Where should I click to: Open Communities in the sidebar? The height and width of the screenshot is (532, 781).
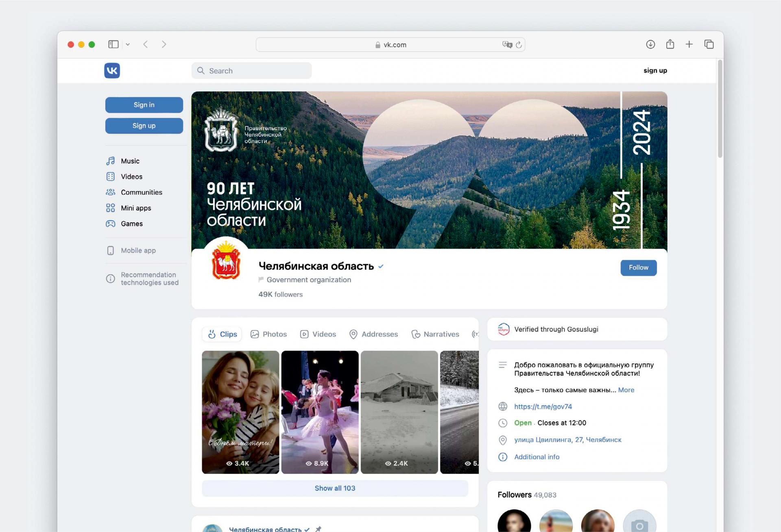pos(141,192)
